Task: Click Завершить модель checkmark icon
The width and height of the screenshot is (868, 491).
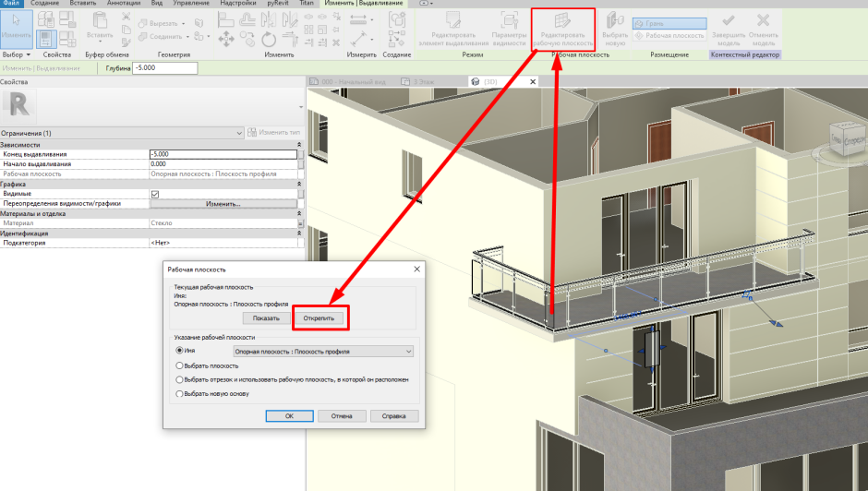Action: pyautogui.click(x=728, y=21)
